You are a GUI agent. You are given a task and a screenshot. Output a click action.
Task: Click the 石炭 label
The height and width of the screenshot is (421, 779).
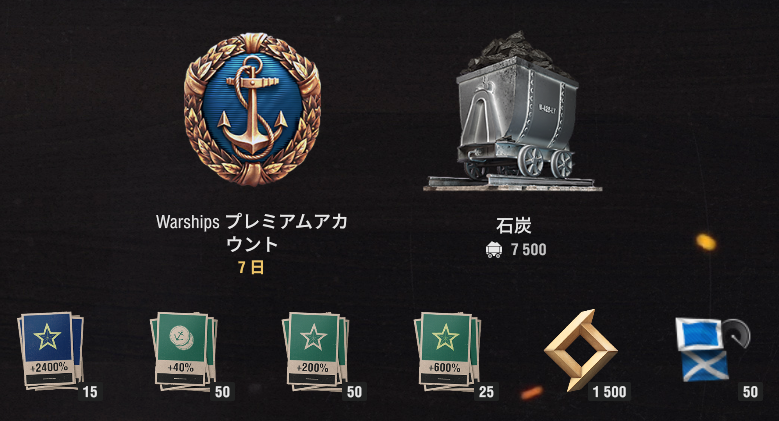514,226
